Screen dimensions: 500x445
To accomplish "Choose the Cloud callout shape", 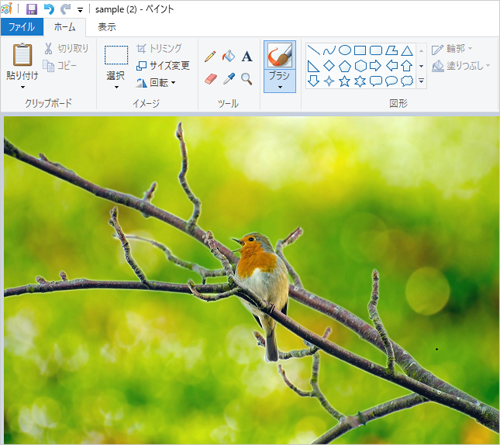I will point(407,81).
